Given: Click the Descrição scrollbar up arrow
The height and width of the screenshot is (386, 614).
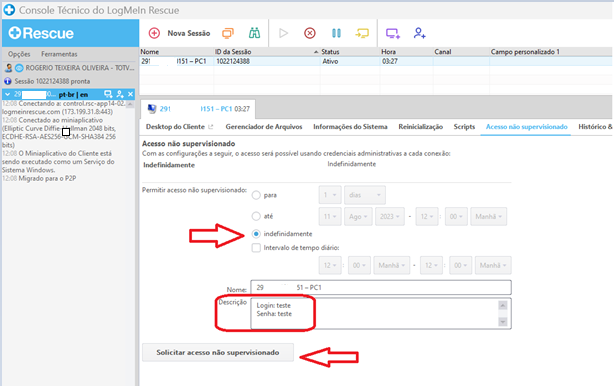Looking at the screenshot, I should pos(503,305).
